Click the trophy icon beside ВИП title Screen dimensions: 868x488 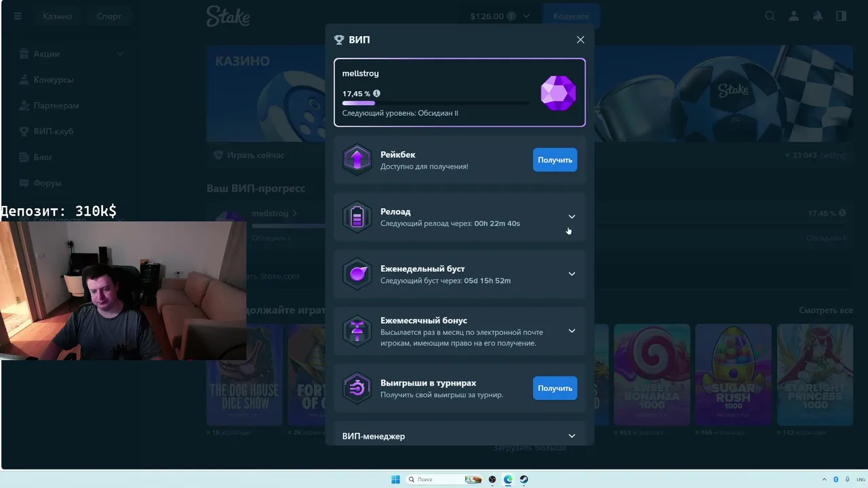pos(339,40)
